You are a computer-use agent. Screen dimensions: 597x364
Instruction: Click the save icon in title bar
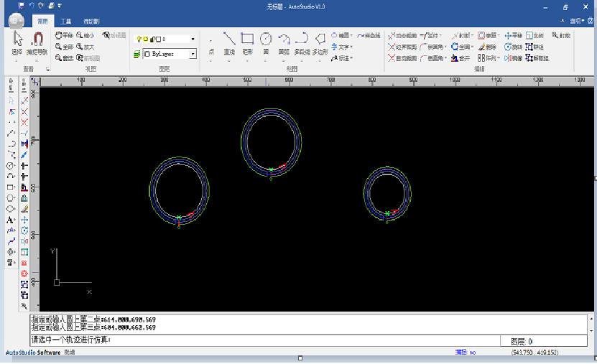click(22, 6)
